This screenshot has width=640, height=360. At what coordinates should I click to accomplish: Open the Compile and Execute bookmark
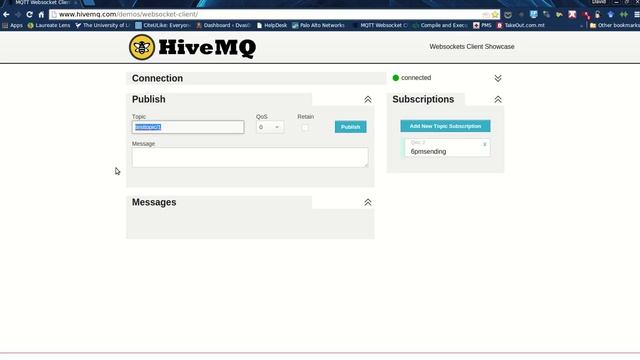click(440, 25)
